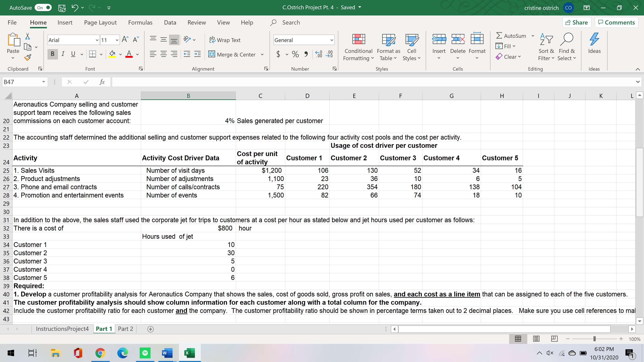Toggle italic formatting
The image size is (644, 362).
(x=63, y=54)
